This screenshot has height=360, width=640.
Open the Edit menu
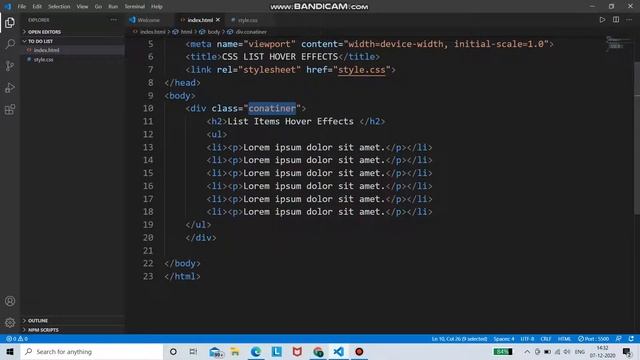click(37, 6)
